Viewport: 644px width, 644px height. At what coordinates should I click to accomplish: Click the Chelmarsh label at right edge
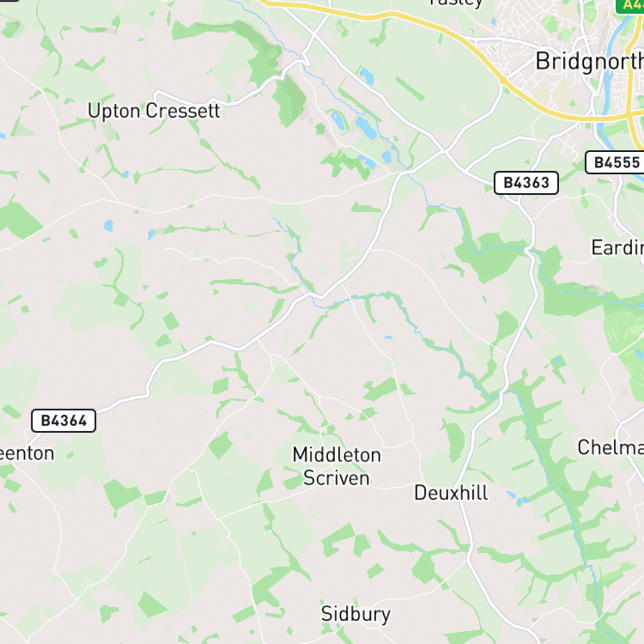tap(611, 447)
